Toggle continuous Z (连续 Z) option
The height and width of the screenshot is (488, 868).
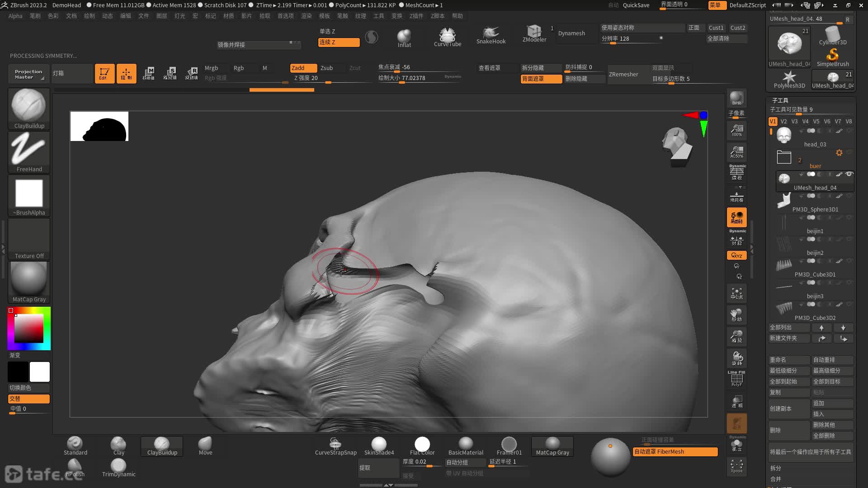click(339, 42)
